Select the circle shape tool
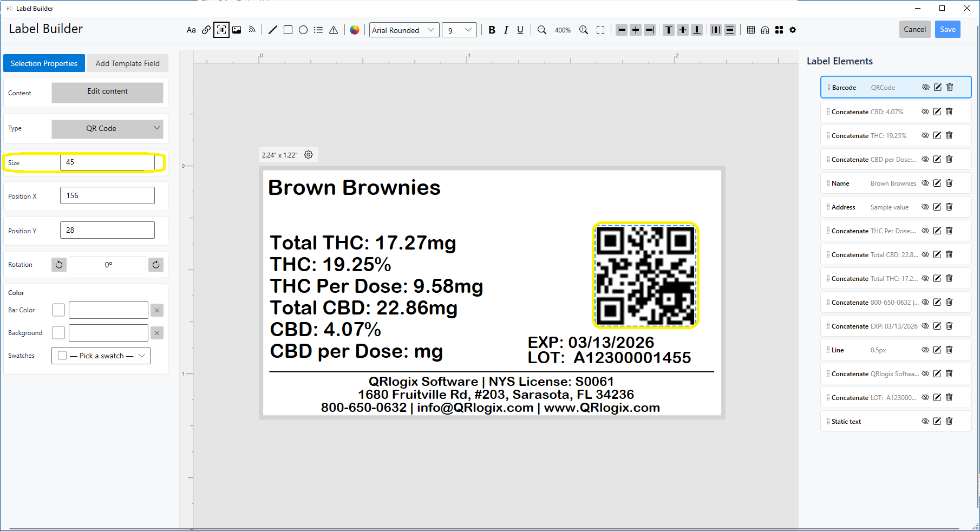980x531 pixels. [303, 30]
